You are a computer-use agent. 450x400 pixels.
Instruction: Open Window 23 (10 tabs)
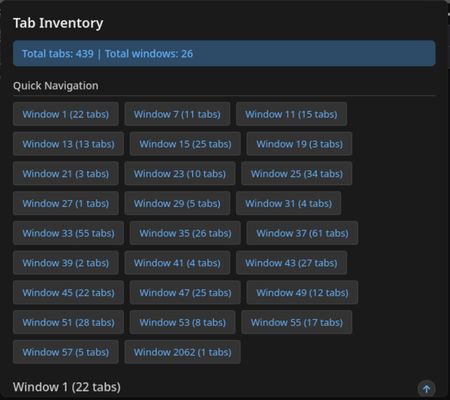click(180, 174)
